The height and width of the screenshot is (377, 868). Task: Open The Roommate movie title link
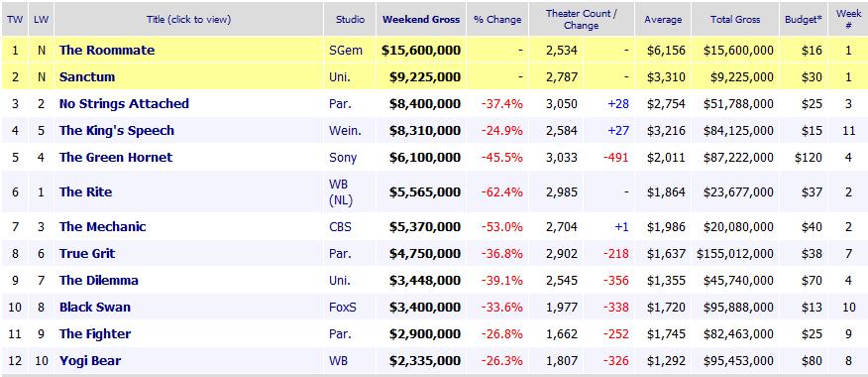[107, 51]
